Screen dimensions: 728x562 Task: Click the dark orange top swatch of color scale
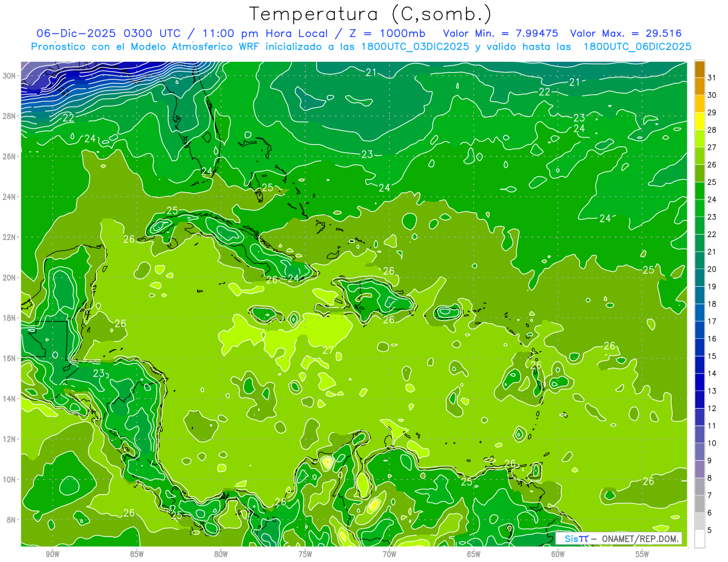(x=699, y=69)
